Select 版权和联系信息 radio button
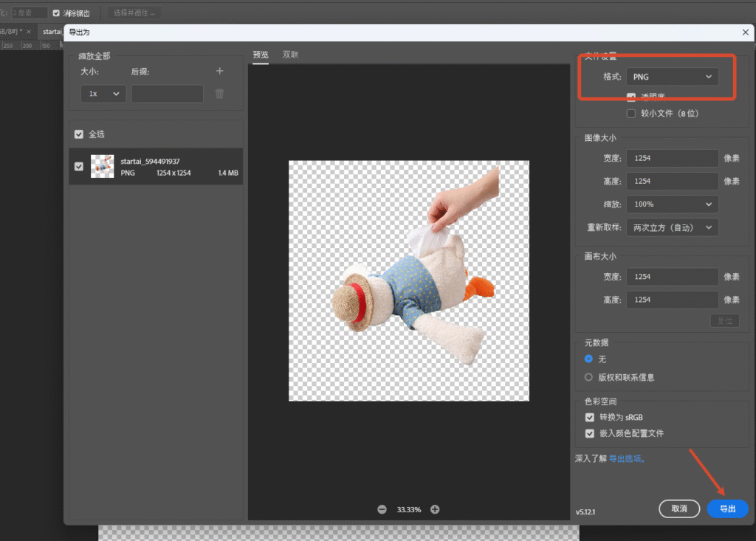The height and width of the screenshot is (541, 756). [588, 377]
